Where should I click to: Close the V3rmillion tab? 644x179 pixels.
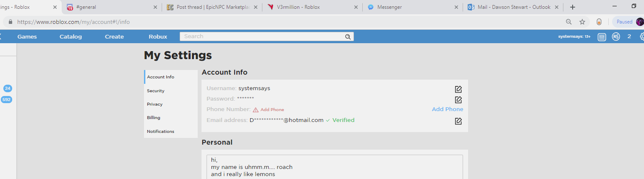pos(356,7)
